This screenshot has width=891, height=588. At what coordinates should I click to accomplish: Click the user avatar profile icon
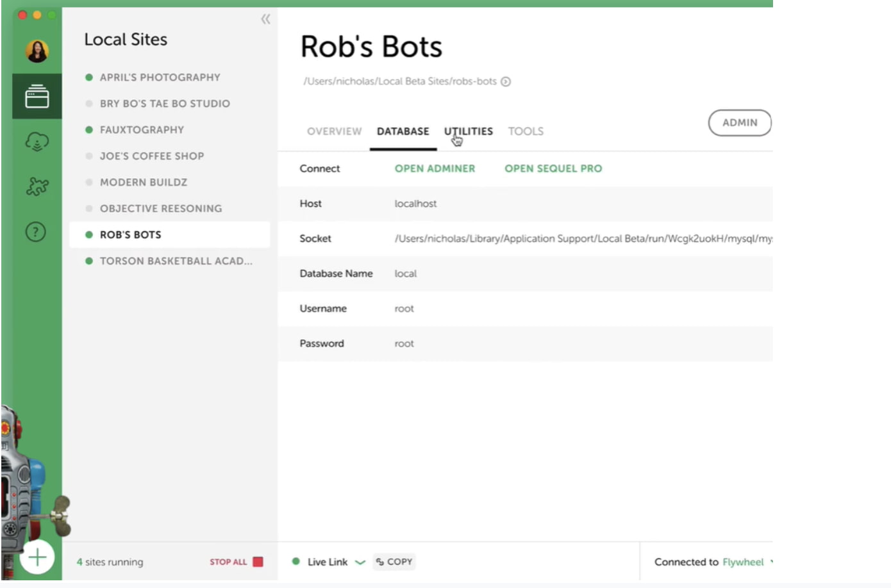tap(37, 51)
